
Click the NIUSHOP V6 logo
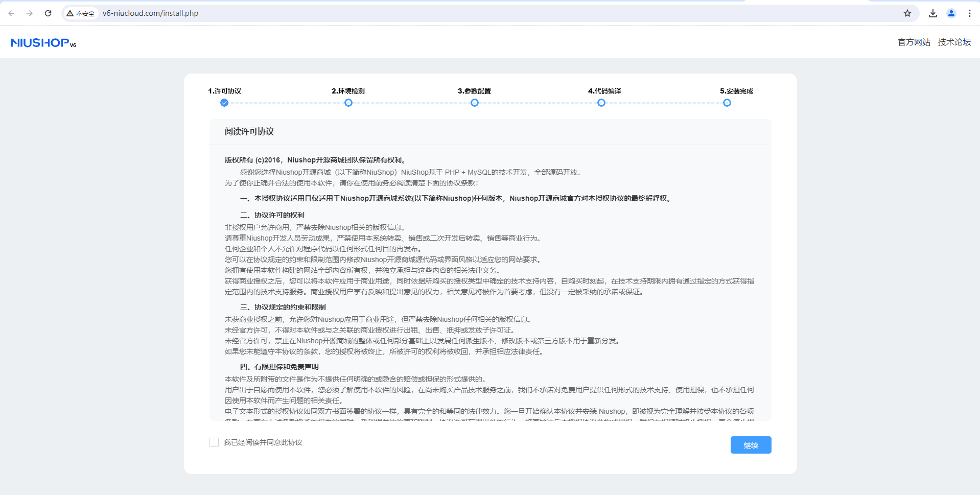43,43
